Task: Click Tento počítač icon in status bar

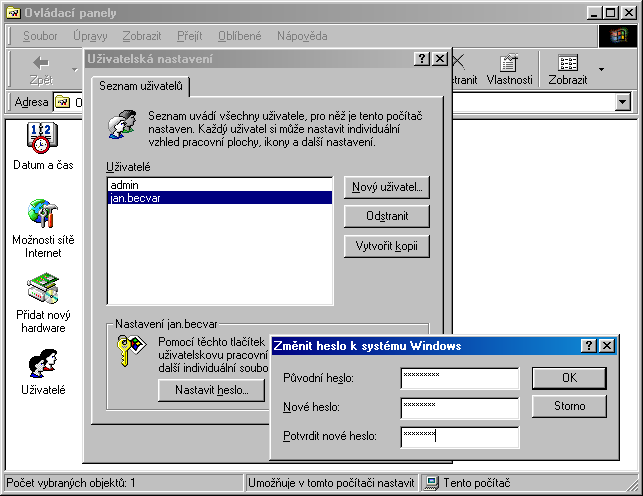Action: pos(431,483)
